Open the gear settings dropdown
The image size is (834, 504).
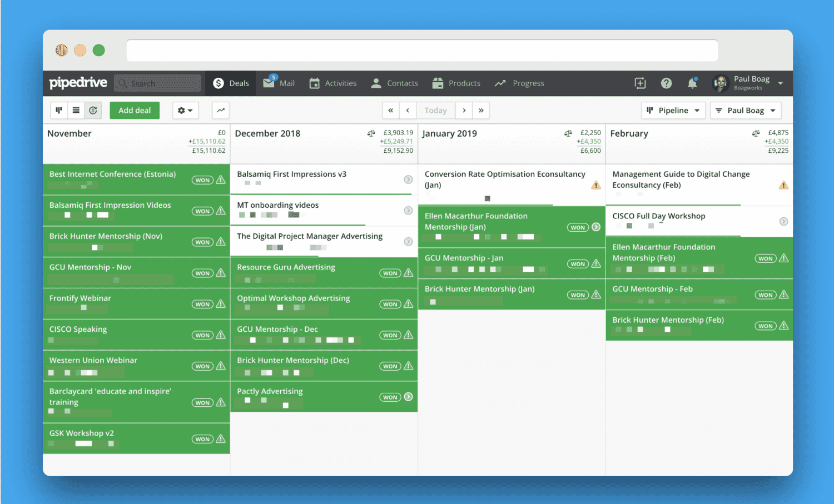185,111
